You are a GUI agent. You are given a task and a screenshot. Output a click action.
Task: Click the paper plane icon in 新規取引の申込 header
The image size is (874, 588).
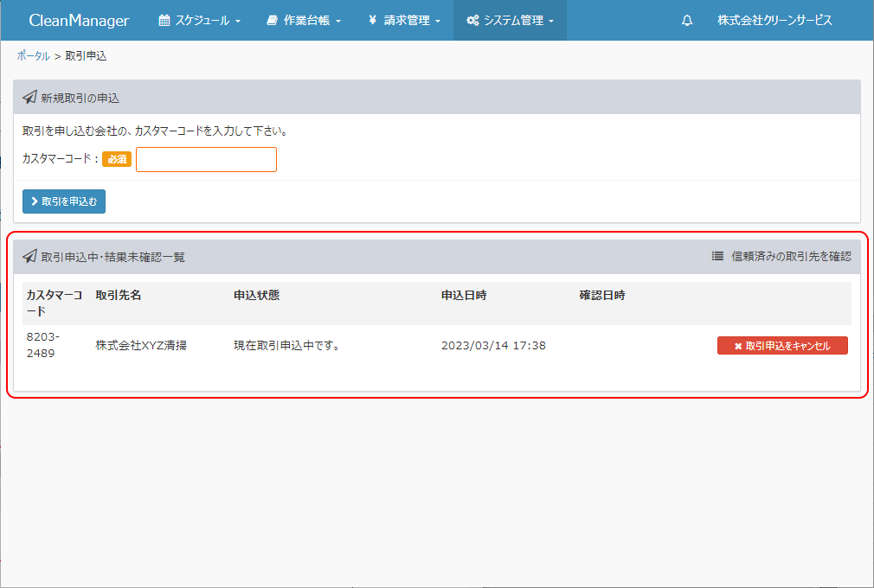(x=29, y=98)
